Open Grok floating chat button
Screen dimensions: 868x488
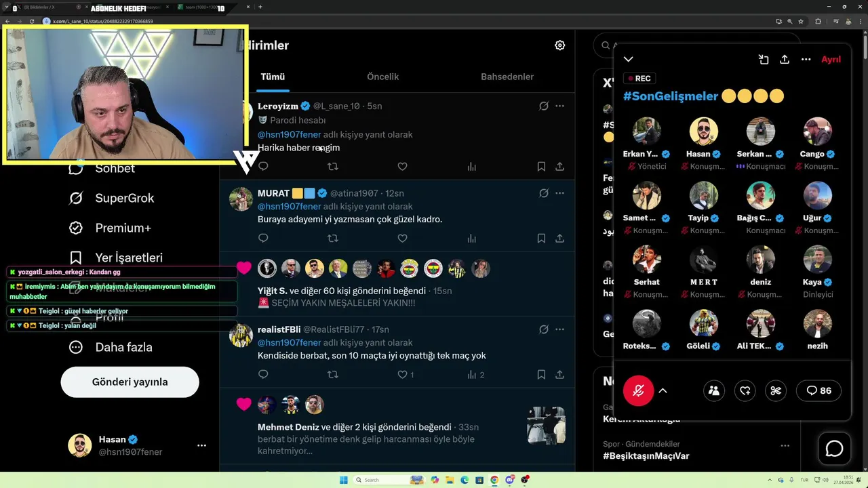(x=834, y=449)
